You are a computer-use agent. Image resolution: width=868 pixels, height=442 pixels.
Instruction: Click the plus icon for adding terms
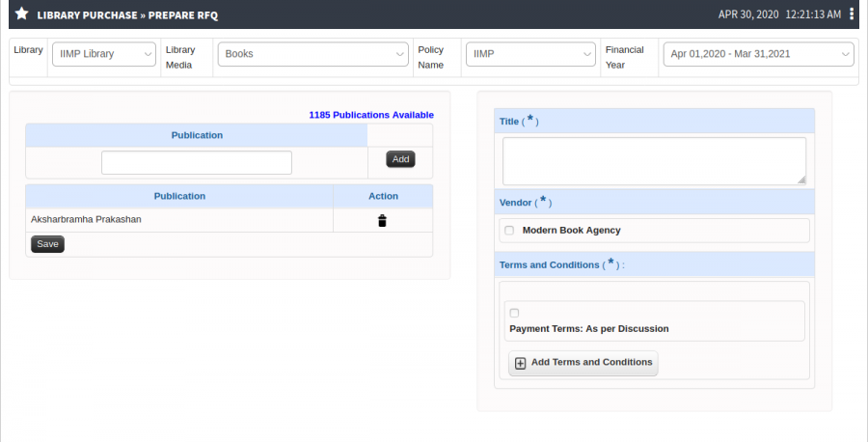pyautogui.click(x=521, y=364)
